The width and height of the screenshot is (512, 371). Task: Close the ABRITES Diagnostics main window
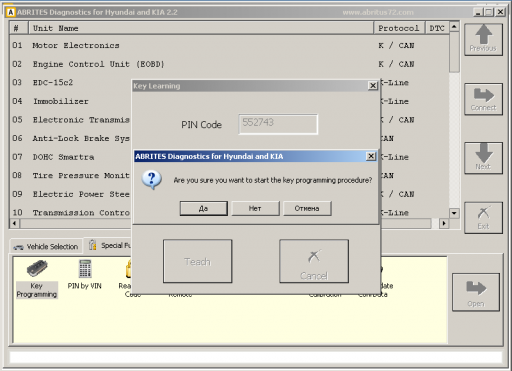click(500, 12)
